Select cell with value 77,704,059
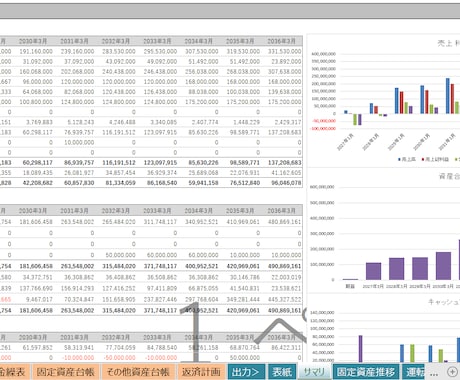 [120, 348]
